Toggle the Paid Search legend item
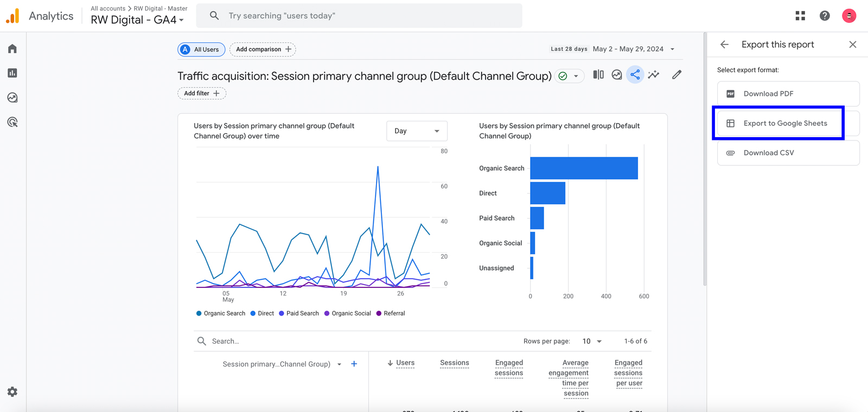Viewport: 868px width, 412px height. coord(299,313)
